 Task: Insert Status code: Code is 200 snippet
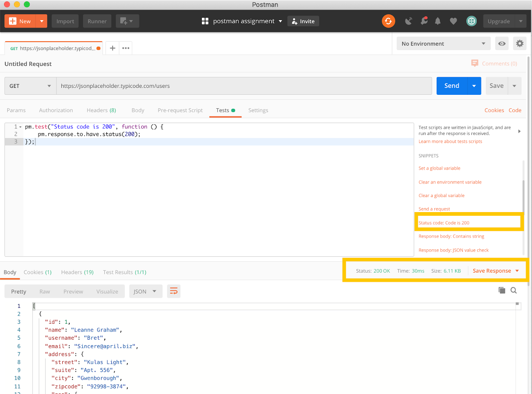point(444,223)
